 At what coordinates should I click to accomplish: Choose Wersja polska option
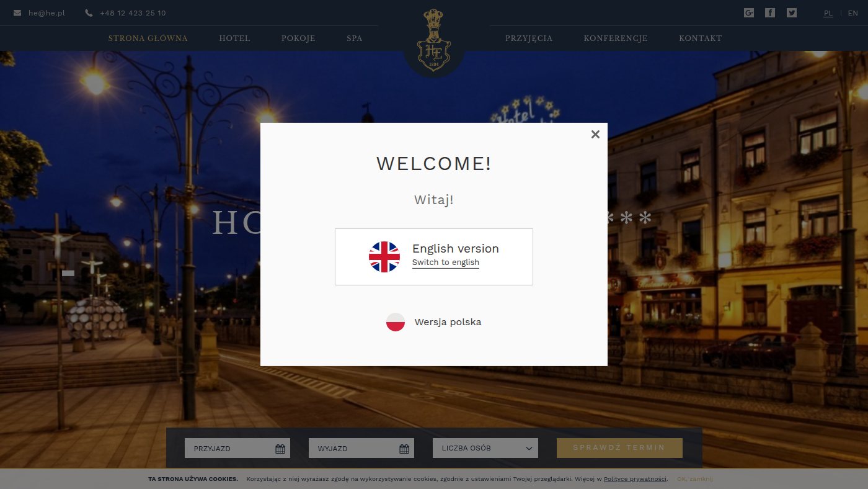[x=434, y=322]
